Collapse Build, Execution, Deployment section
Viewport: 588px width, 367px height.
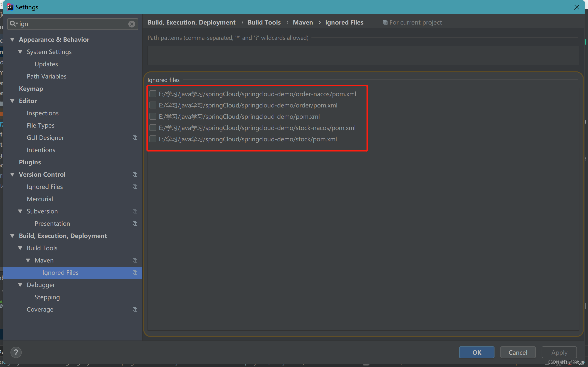(x=12, y=236)
